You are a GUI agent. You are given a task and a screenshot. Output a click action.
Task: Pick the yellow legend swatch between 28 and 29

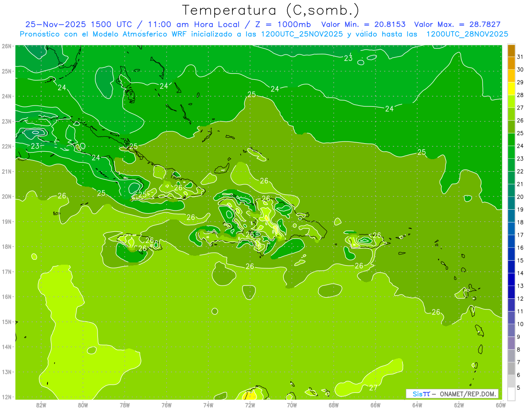coord(511,88)
